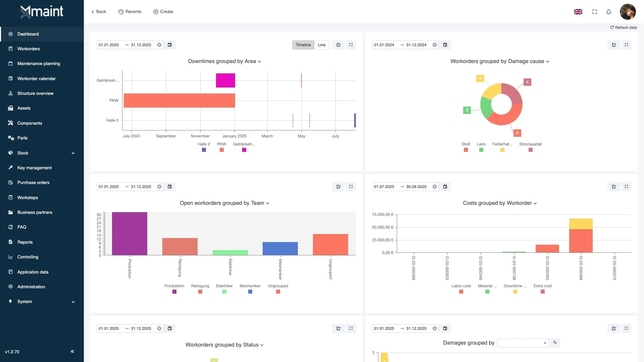The width and height of the screenshot is (644, 362).
Task: Click the notification bell icon
Action: pyautogui.click(x=609, y=12)
